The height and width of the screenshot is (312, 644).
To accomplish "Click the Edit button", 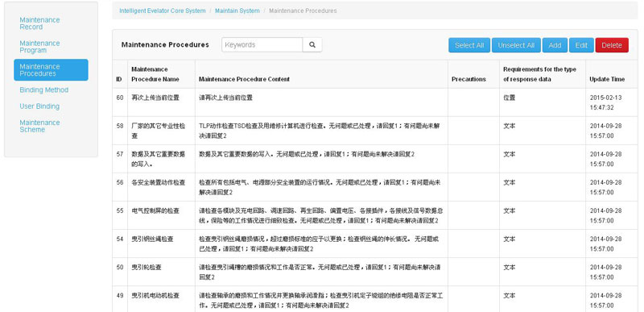I will pyautogui.click(x=581, y=45).
